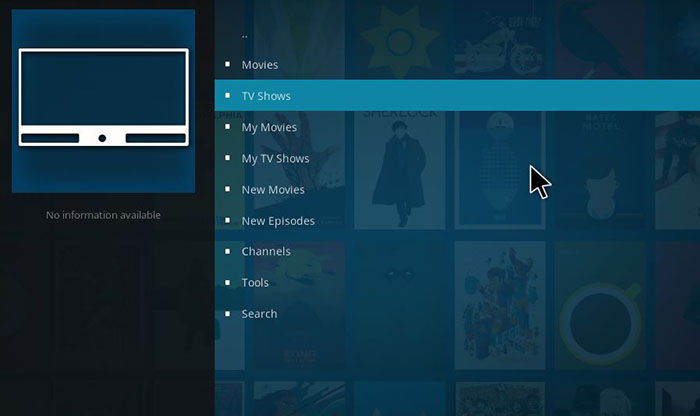This screenshot has width=700, height=416.
Task: Select the highlighted TV Shows entry
Action: (x=457, y=96)
